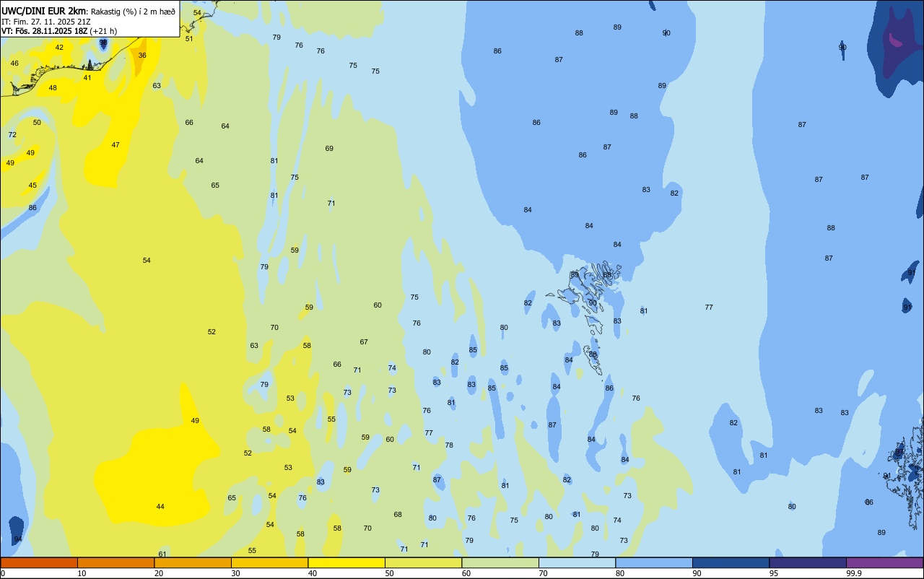The height and width of the screenshot is (579, 924).
Task: Click the 10–20 orange legend swatch
Action: (x=115, y=562)
